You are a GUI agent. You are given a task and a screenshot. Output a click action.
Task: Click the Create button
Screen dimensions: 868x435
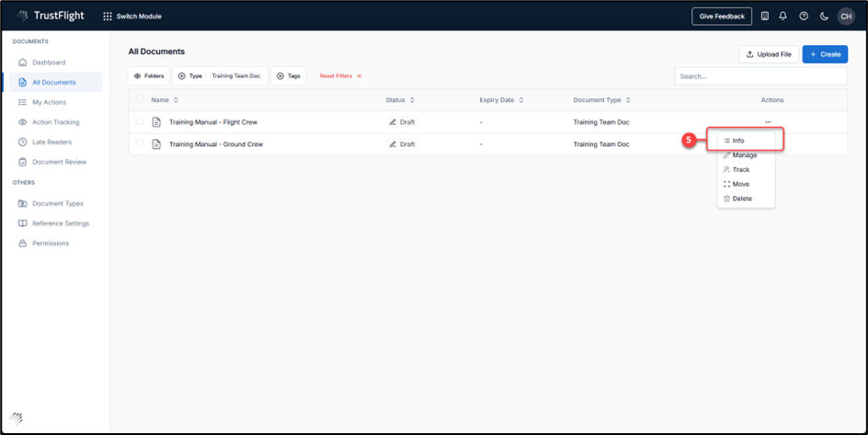[x=825, y=54]
